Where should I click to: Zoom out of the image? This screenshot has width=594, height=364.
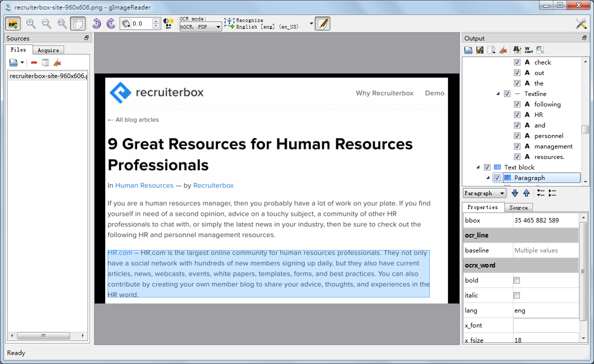click(x=47, y=24)
